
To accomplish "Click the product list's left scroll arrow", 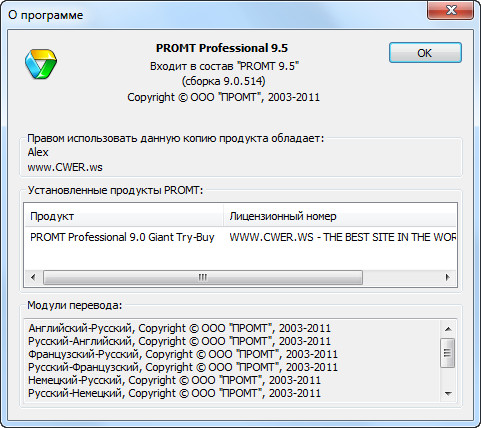I will (33, 277).
